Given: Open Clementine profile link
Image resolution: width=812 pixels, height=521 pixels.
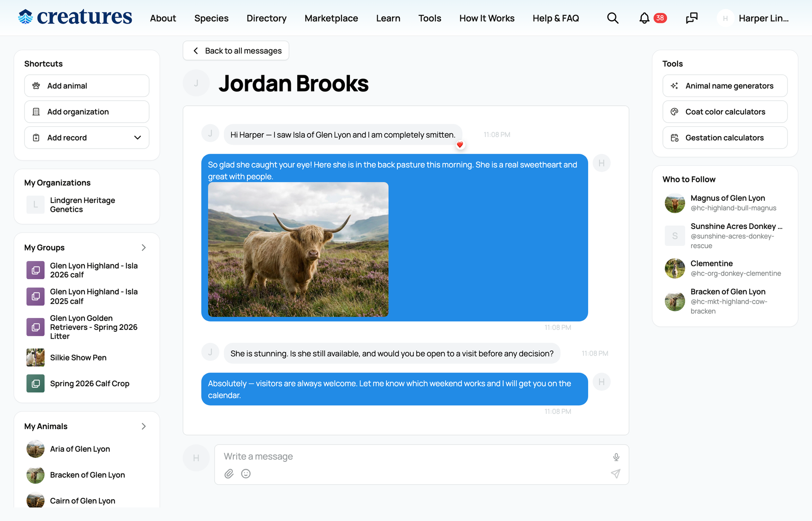Looking at the screenshot, I should [711, 263].
